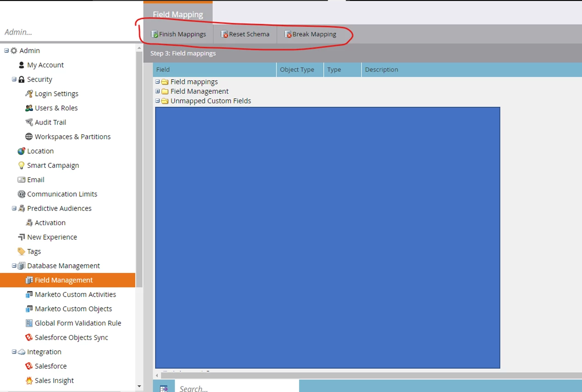Click the sidebar scroll down arrow
Image resolution: width=582 pixels, height=392 pixels.
click(x=140, y=386)
